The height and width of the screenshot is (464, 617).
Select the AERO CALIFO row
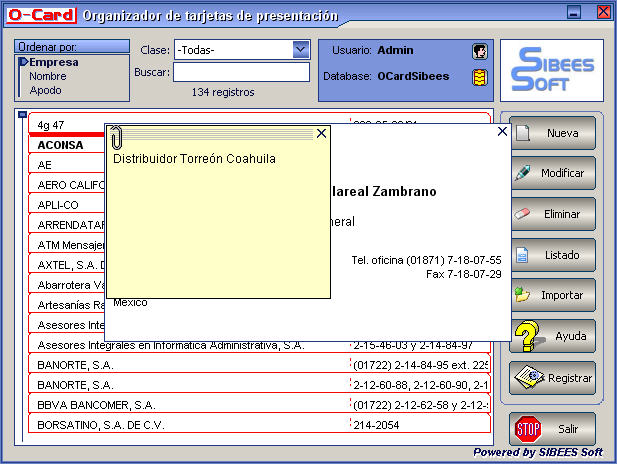pyautogui.click(x=67, y=185)
